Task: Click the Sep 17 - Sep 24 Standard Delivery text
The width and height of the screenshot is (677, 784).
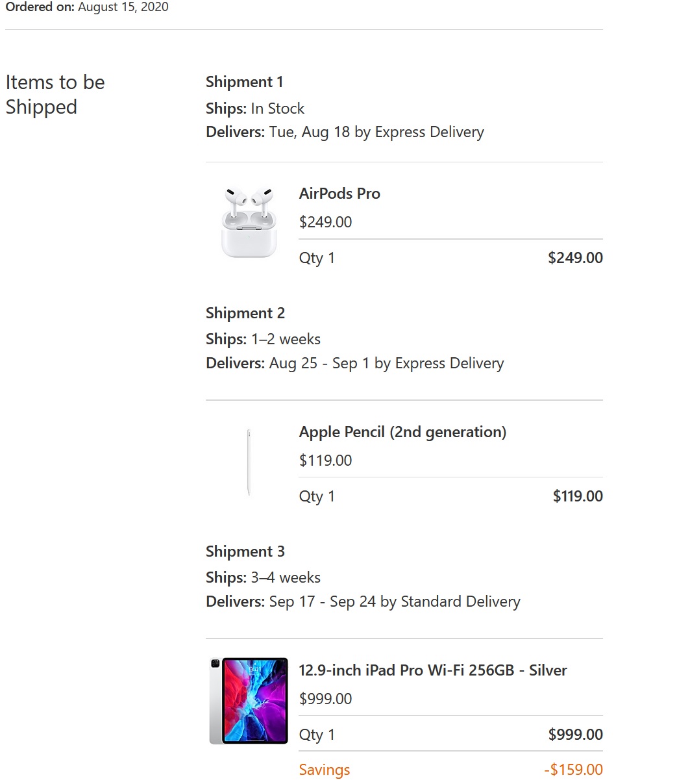Action: click(x=395, y=601)
